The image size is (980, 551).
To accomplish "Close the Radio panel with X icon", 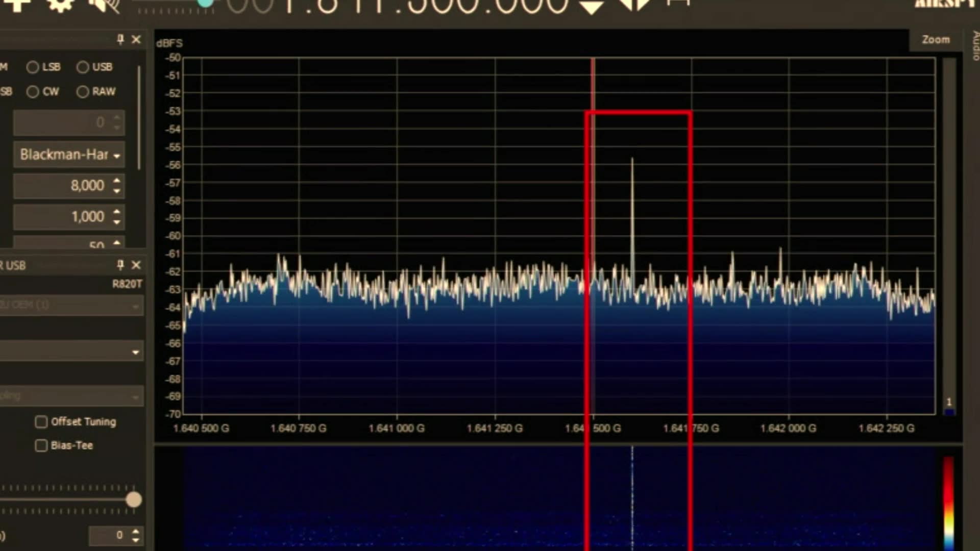I will pos(136,39).
